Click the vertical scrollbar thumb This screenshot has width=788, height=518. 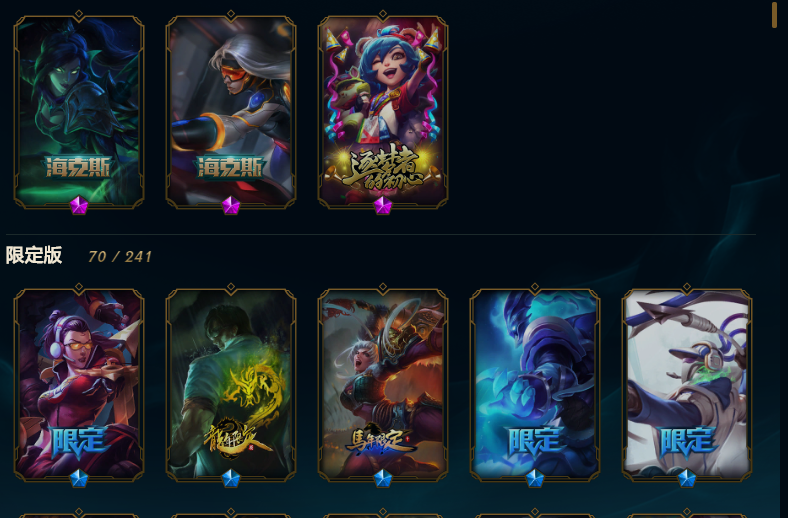click(x=774, y=15)
